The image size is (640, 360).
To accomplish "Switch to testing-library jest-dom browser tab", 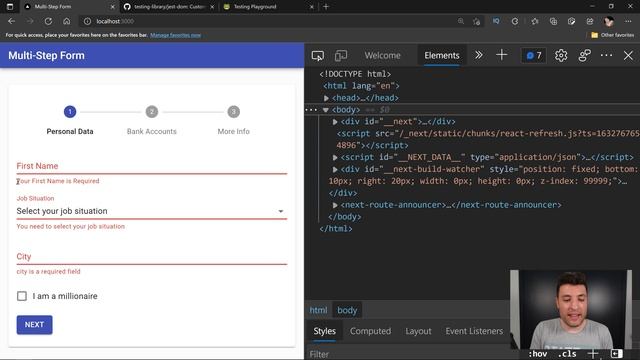I will click(169, 7).
